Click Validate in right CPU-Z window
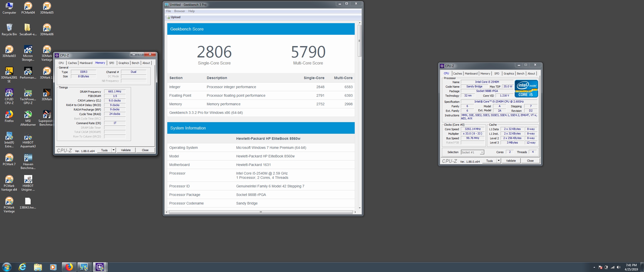The height and width of the screenshot is (272, 644). 511,161
